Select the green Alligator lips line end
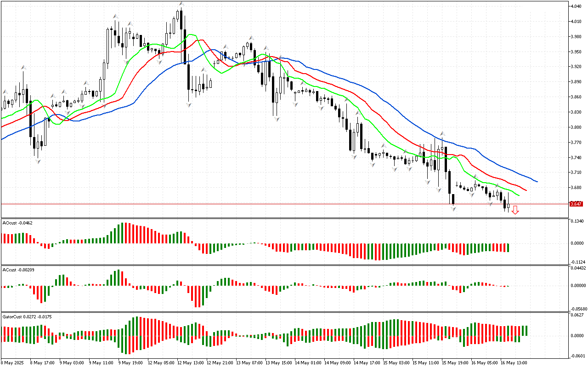588x368 pixels. (x=518, y=195)
